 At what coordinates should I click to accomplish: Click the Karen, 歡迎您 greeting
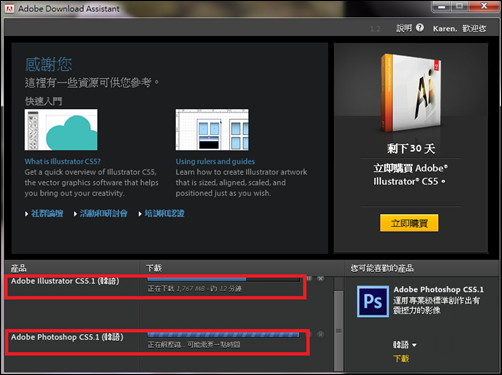coord(459,29)
